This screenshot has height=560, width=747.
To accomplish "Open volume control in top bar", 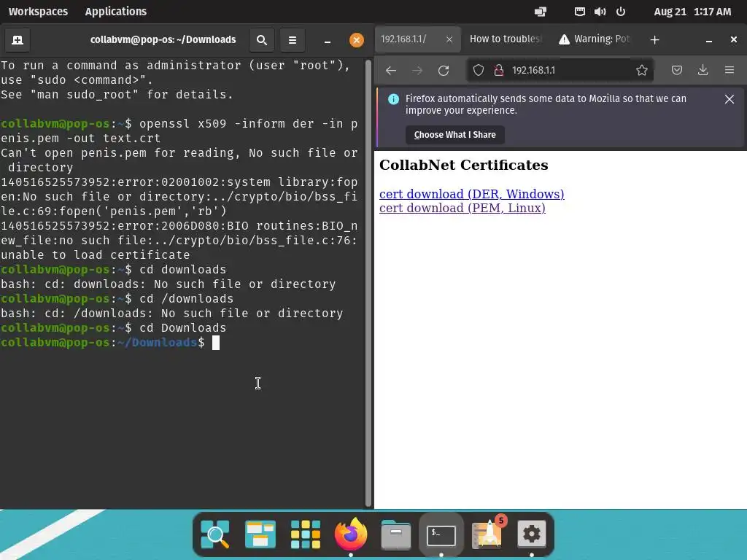I will click(600, 12).
